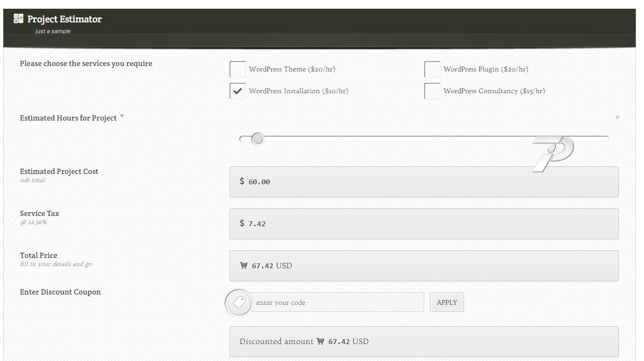Image resolution: width=644 pixels, height=361 pixels.
Task: Click the Discounted amount box
Action: pos(424,342)
